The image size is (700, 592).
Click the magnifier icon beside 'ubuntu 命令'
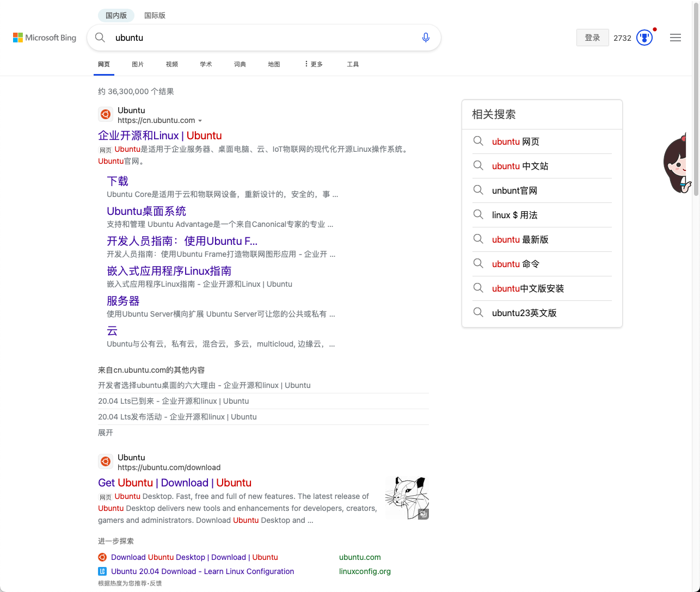478,264
